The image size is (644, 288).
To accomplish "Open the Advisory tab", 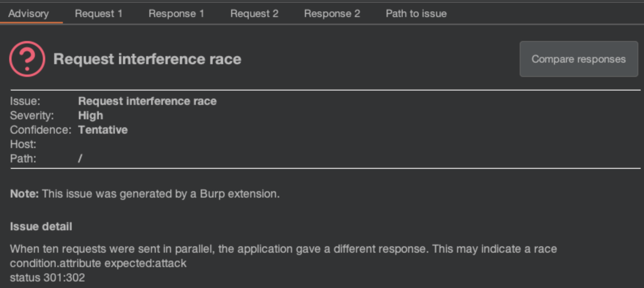I will tap(28, 13).
